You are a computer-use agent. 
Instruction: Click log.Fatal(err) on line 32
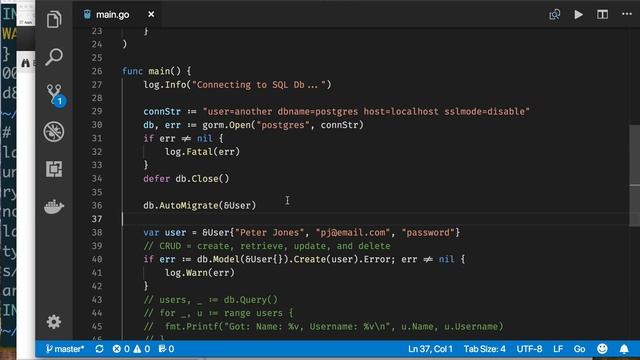pyautogui.click(x=202, y=152)
